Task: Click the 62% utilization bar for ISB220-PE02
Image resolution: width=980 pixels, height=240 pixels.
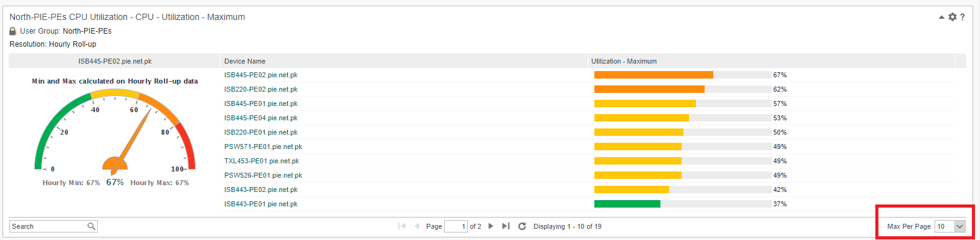Action: (682, 89)
